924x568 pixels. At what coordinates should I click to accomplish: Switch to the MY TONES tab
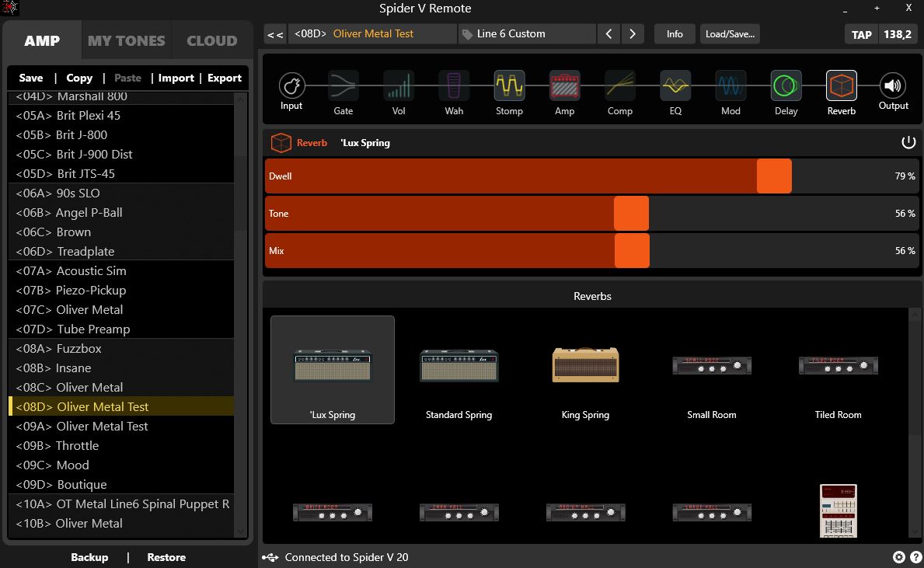point(126,40)
